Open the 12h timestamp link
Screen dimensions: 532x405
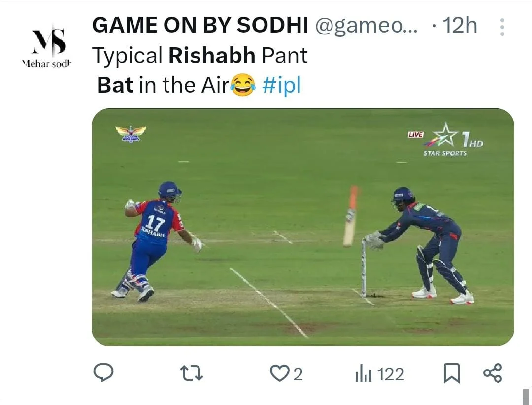tap(460, 26)
